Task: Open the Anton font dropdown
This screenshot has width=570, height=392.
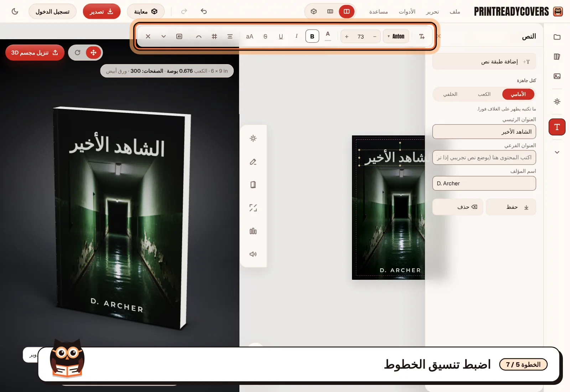Action: [x=396, y=36]
